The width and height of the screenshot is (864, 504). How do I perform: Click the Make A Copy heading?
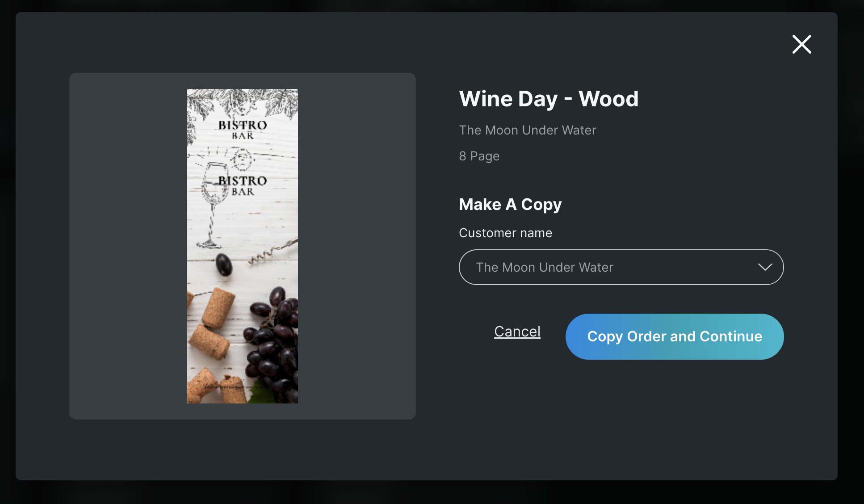tap(510, 204)
